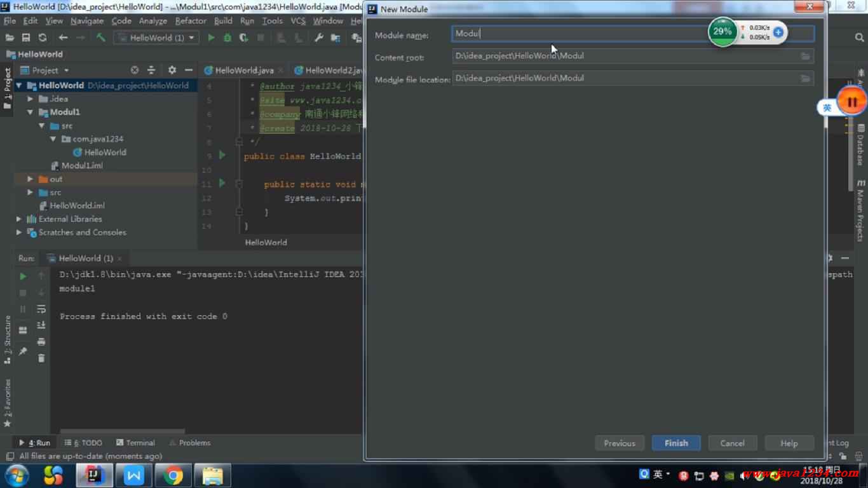Click the Open file toolbar icon

point(10,37)
